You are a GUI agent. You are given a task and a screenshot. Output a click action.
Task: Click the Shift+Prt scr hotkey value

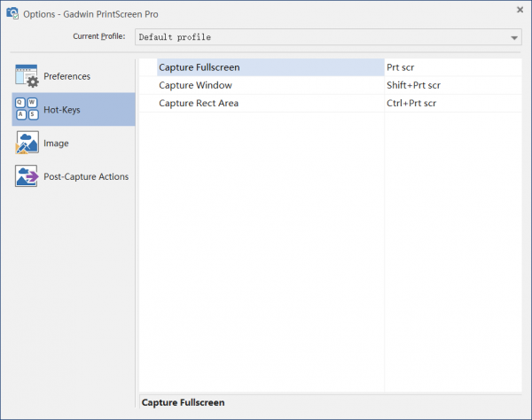[413, 85]
